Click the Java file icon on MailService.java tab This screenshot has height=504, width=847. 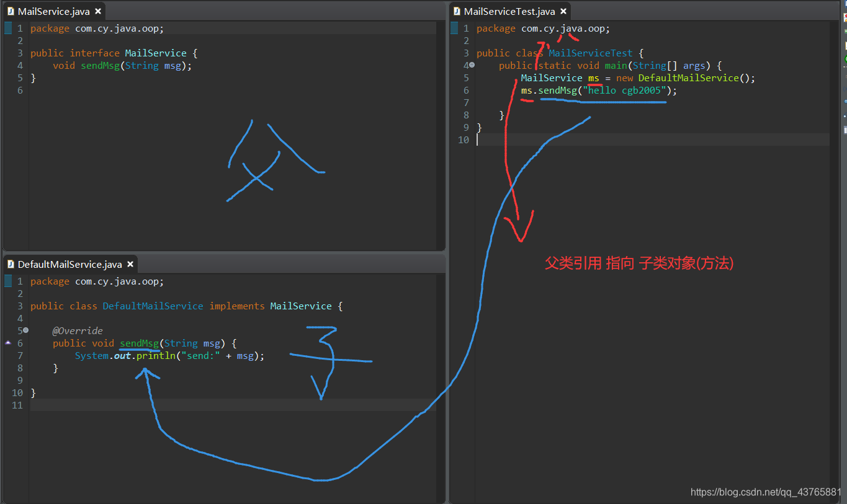(11, 11)
